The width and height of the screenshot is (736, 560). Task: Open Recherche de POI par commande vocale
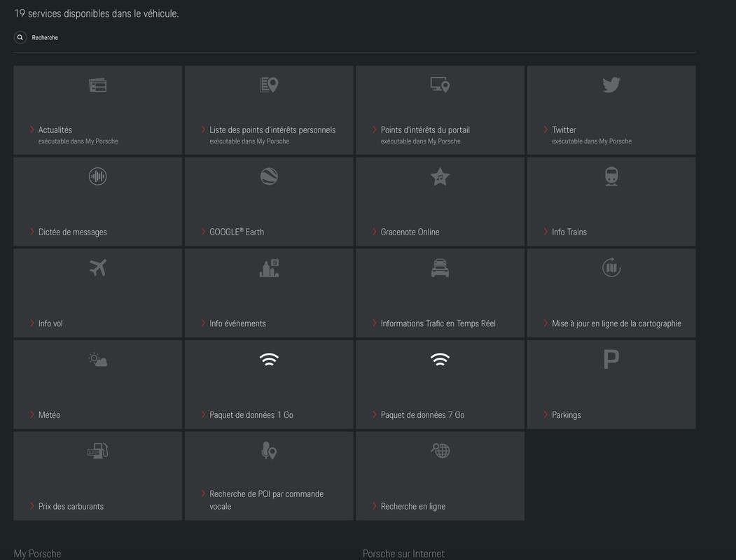click(x=266, y=500)
